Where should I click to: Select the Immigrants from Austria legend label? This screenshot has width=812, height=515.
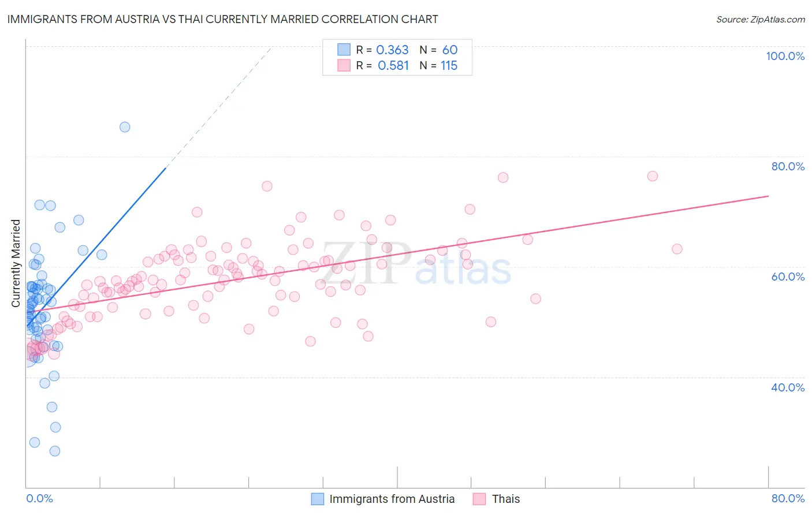392,499
